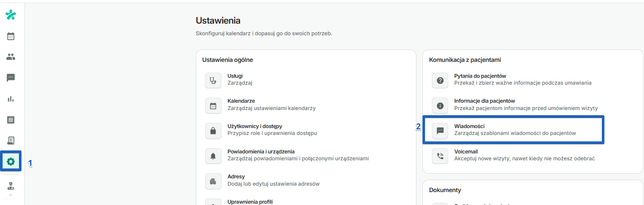This screenshot has width=644, height=205.
Task: Open the statistics bar chart icon
Action: pos(11,99)
